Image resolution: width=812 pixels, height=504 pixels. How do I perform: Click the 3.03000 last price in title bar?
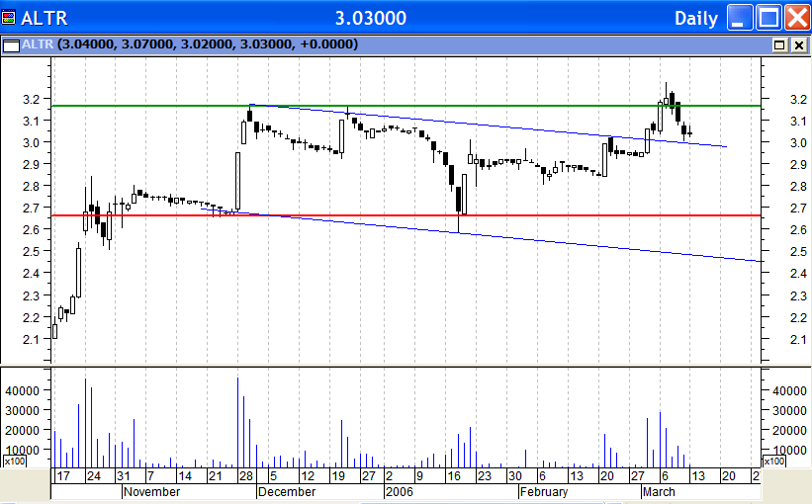coord(371,18)
